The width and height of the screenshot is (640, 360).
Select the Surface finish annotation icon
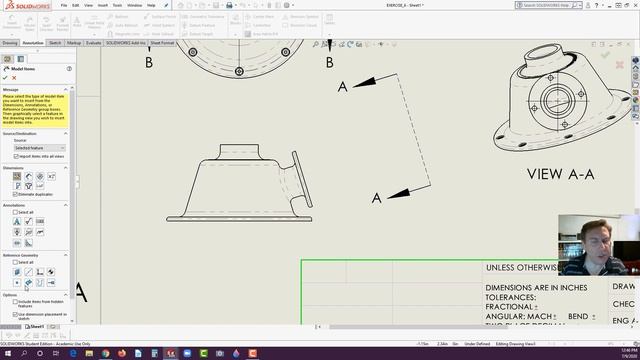tap(28, 222)
